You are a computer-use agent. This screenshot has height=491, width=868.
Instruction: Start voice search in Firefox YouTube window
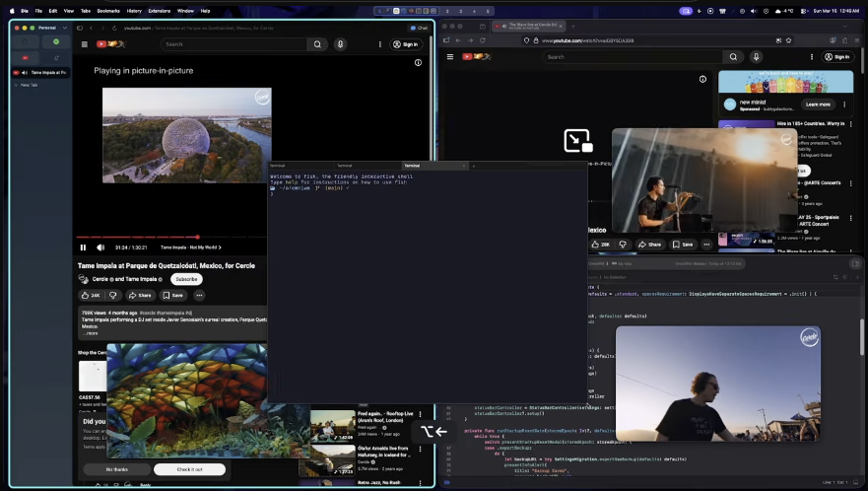tap(756, 56)
